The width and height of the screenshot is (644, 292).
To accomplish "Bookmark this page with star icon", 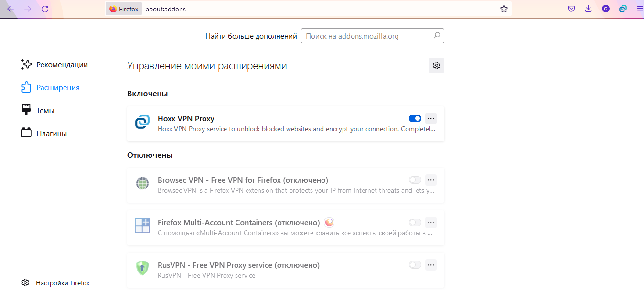I will [504, 9].
